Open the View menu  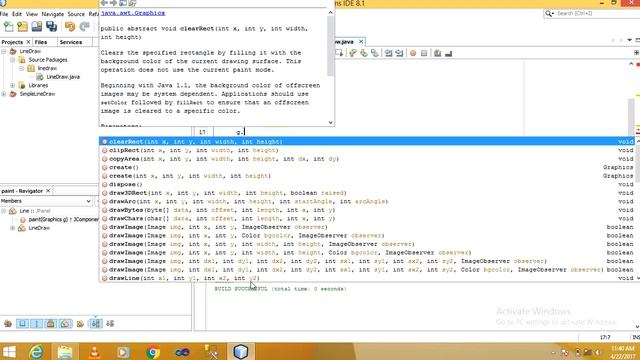pos(31,14)
